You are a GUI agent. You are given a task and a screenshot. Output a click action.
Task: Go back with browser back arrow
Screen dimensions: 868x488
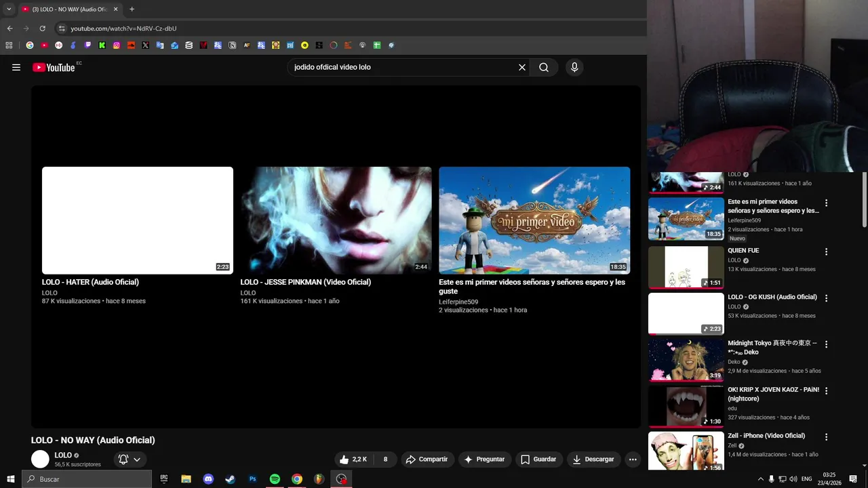pyautogui.click(x=9, y=28)
